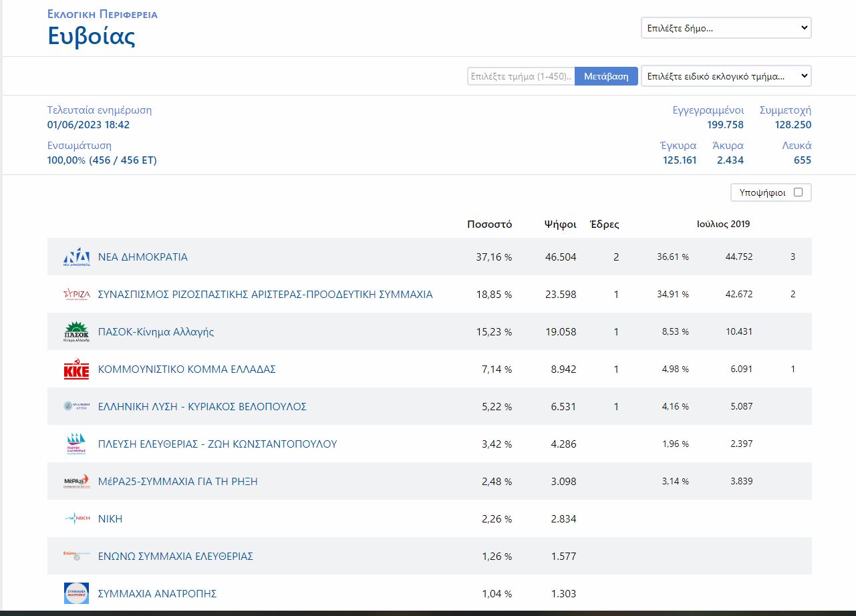This screenshot has height=616, width=856.
Task: Click the 2019 vote count 42.672
Action: click(x=739, y=295)
